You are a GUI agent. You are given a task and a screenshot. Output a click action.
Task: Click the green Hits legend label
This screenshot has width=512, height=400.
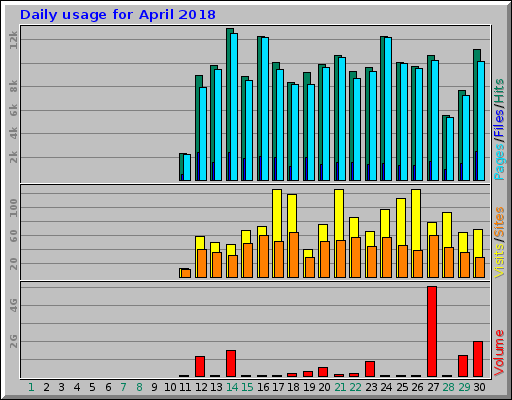pos(499,91)
